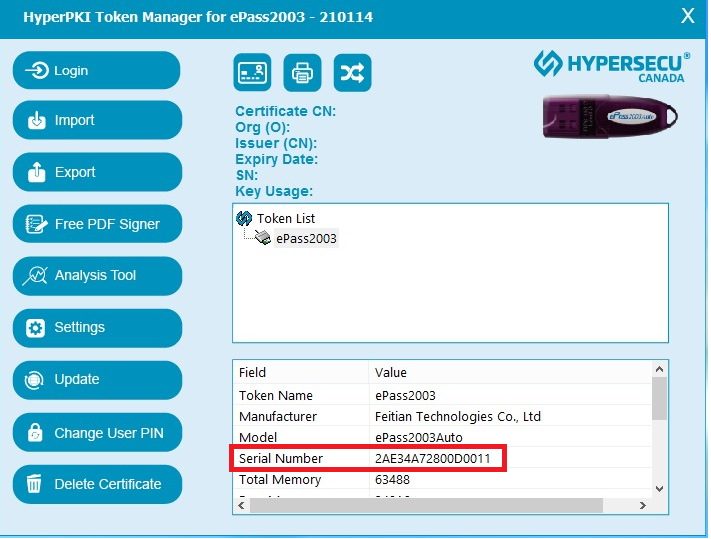Image resolution: width=711 pixels, height=539 pixels.
Task: Click the padlock PIN icon
Action: [35, 432]
